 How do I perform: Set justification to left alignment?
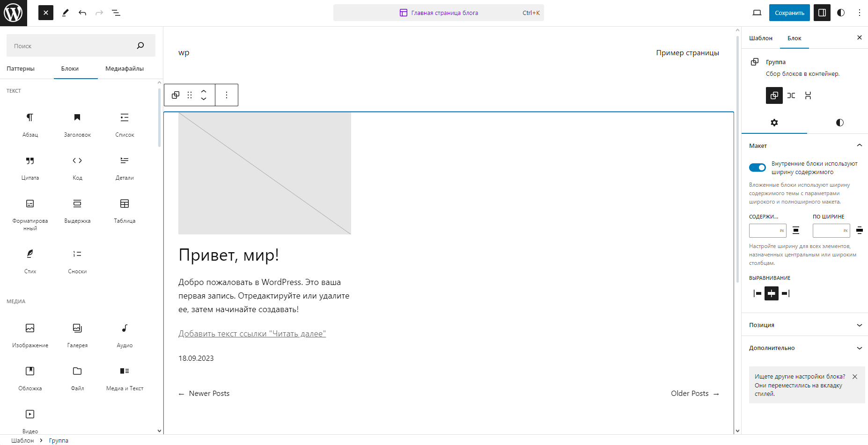757,293
